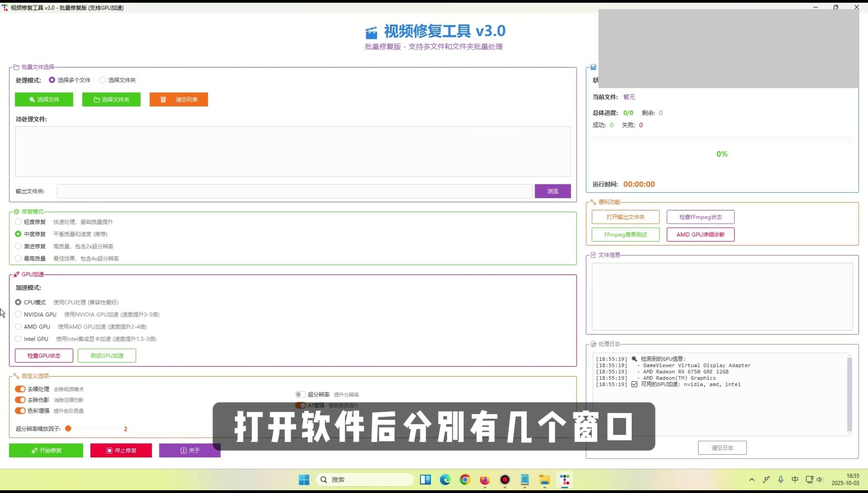
Task: Click the green 0% progress text
Action: point(722,154)
